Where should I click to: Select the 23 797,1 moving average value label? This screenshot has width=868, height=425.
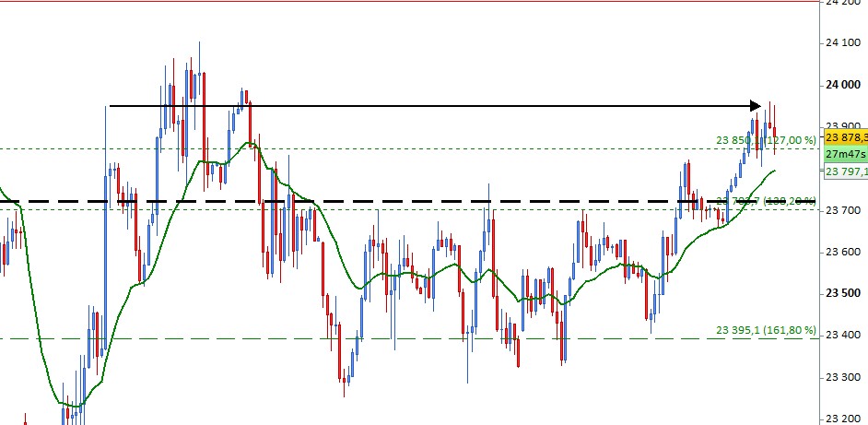[847, 171]
